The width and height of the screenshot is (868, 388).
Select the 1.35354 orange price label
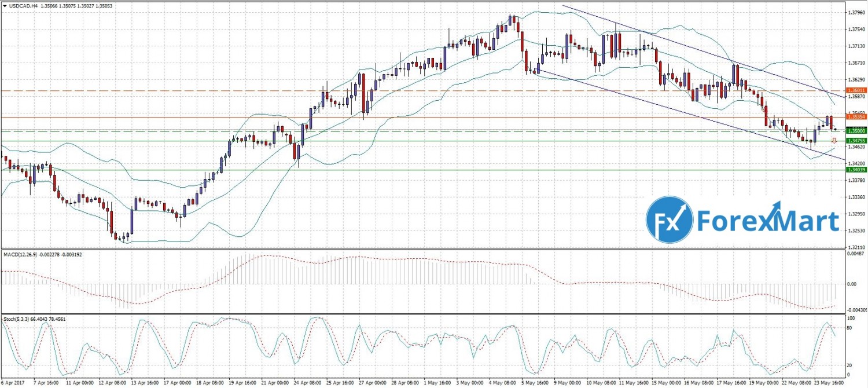(856, 117)
